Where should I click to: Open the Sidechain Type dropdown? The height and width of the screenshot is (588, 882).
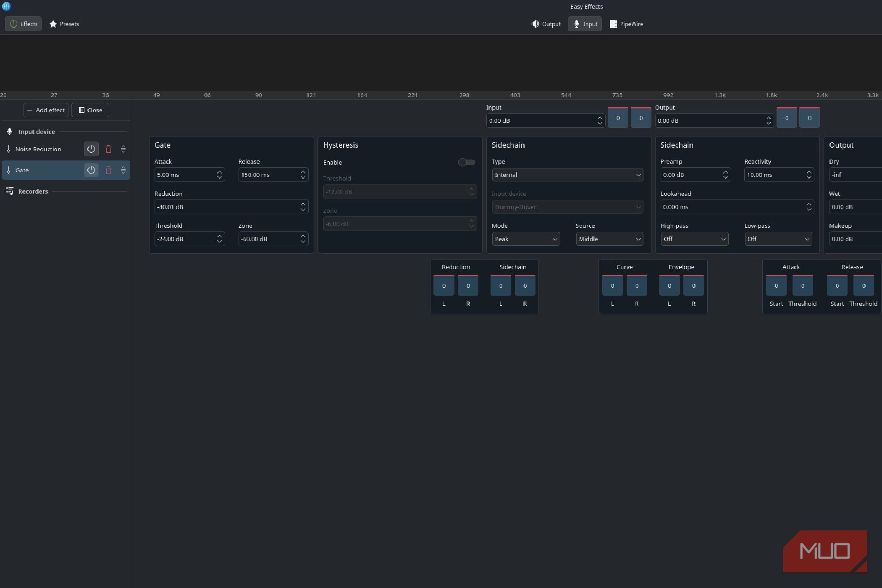pyautogui.click(x=567, y=175)
